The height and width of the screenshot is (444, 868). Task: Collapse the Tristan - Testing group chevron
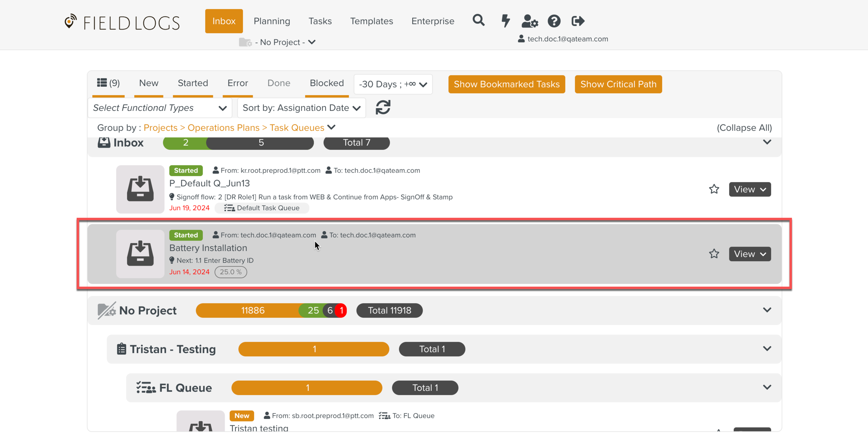coord(767,348)
